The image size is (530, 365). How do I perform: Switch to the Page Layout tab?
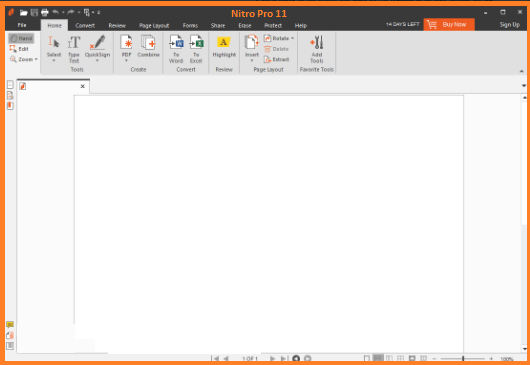[x=154, y=26]
